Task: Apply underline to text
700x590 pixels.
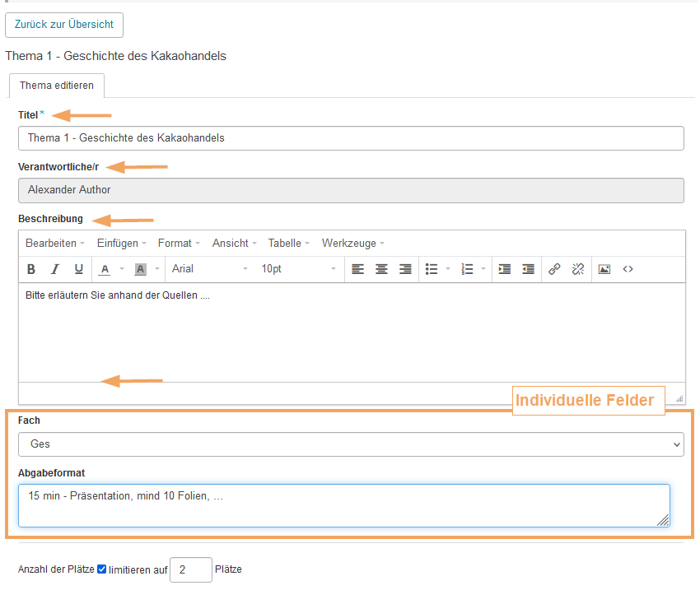Action: point(79,269)
